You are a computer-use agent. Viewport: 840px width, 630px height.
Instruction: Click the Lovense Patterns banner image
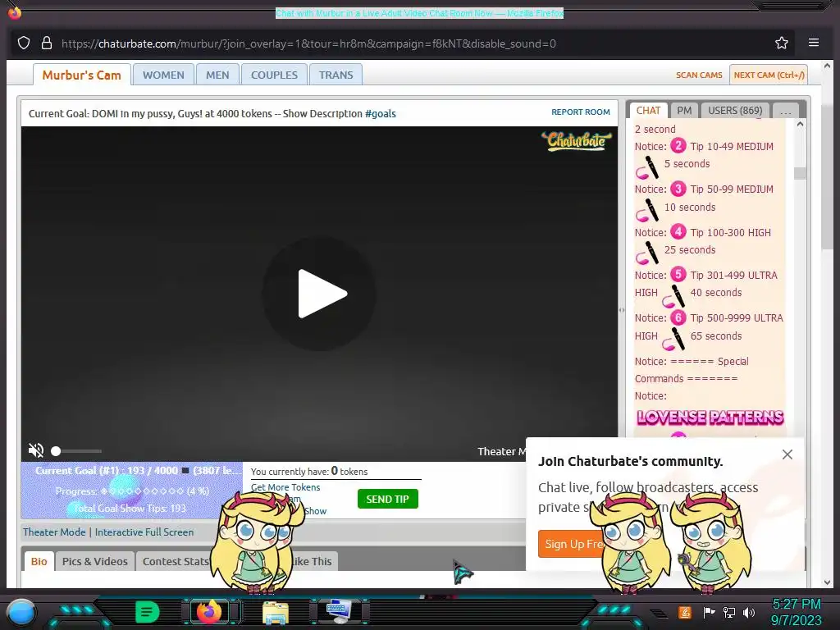710,418
